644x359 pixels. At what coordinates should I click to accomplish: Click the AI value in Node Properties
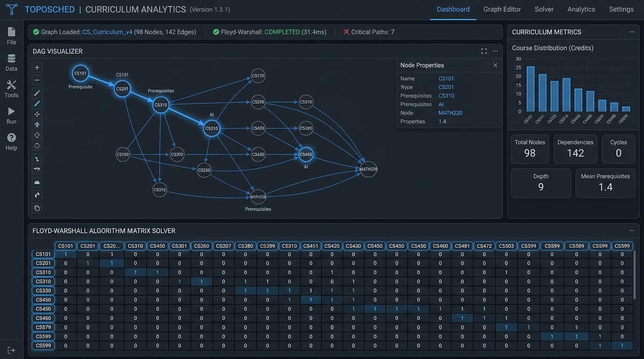441,104
